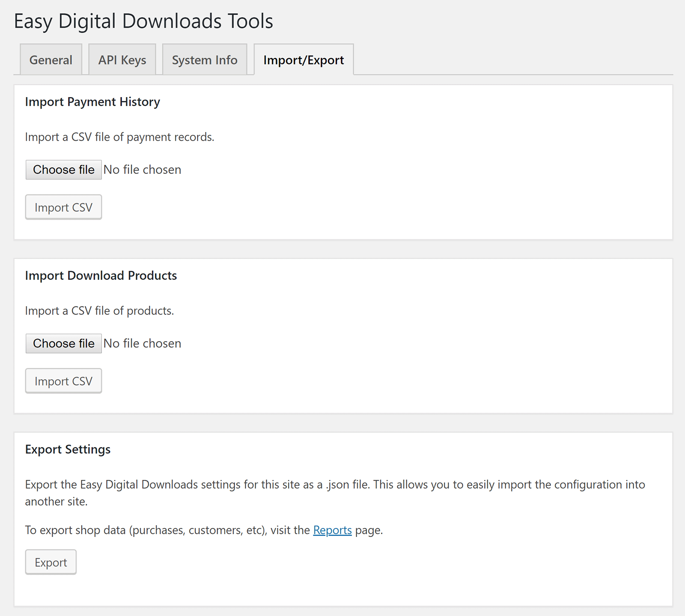Open the API Keys tab
Screen dimensions: 685x616
tap(122, 60)
